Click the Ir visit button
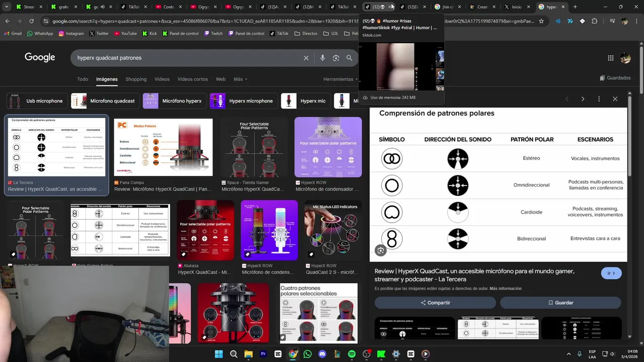 pos(611,273)
